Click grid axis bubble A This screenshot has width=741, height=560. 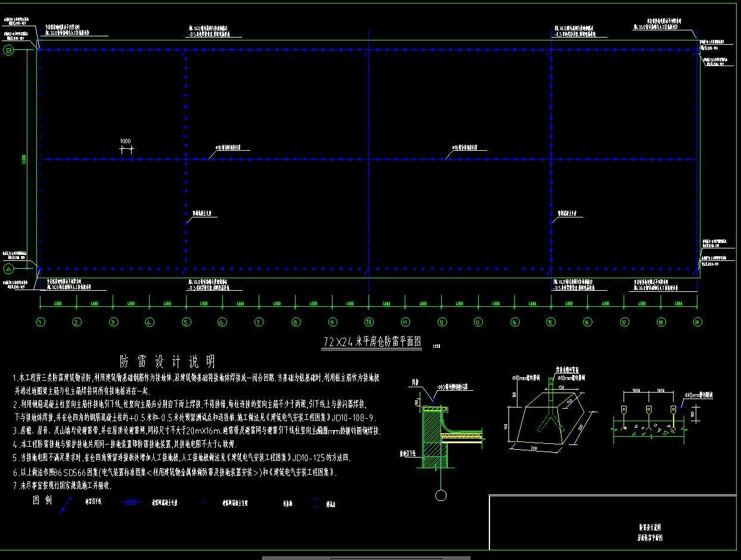(x=9, y=269)
